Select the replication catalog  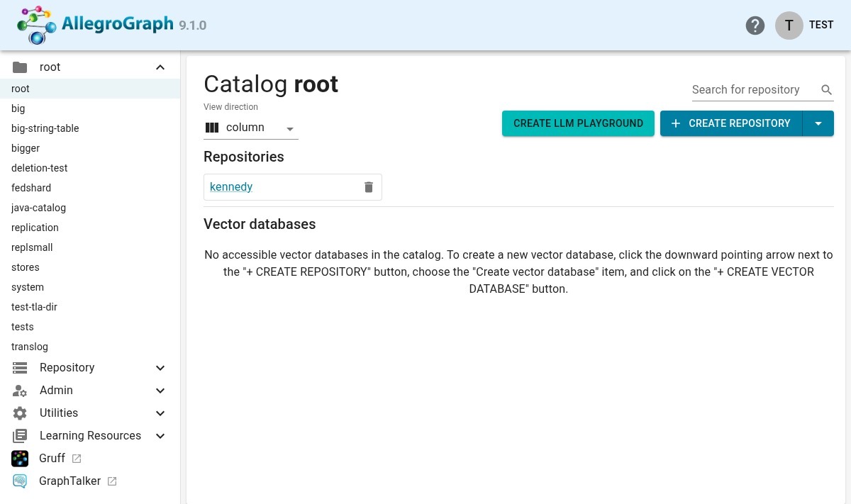coord(90,228)
